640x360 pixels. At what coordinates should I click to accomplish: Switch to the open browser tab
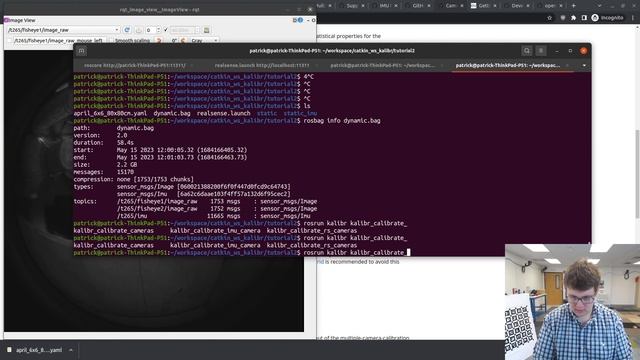(x=549, y=6)
